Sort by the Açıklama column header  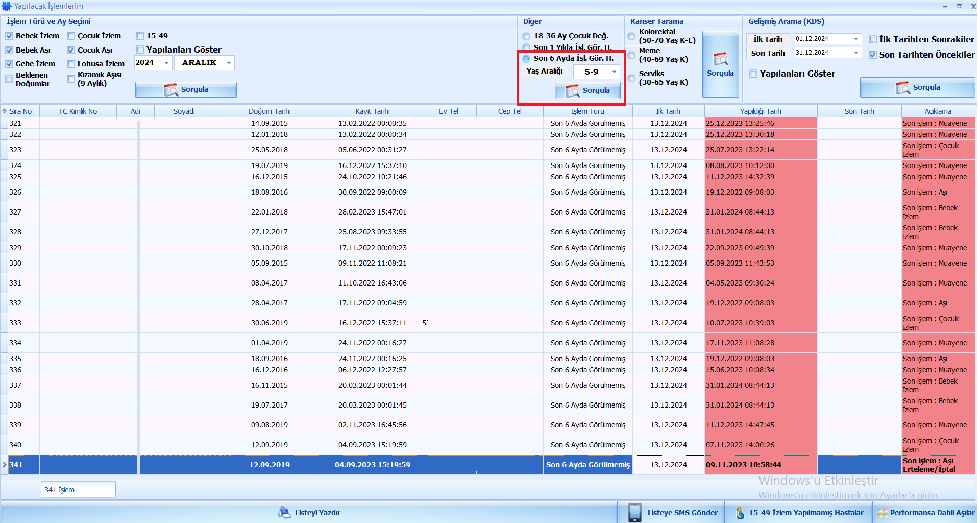[x=938, y=111]
